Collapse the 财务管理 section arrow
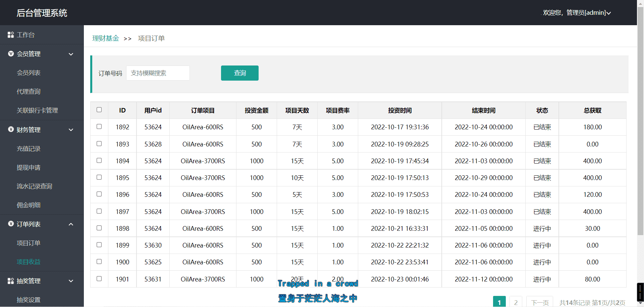 (71, 130)
